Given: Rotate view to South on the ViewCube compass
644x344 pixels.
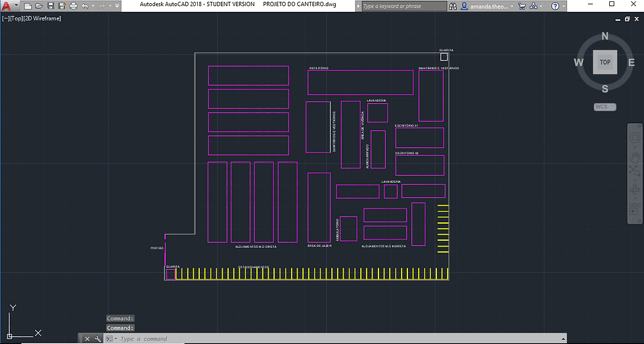Looking at the screenshot, I should 605,88.
